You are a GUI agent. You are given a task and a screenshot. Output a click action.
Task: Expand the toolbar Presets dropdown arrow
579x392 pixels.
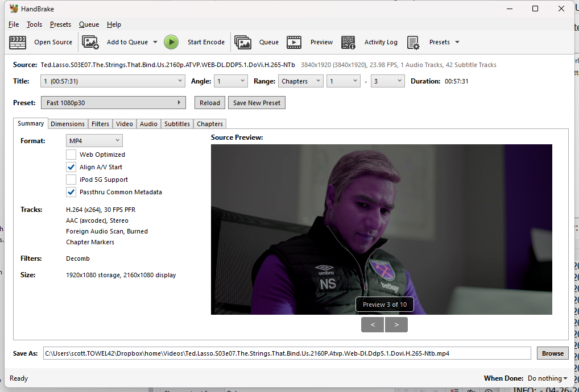457,42
